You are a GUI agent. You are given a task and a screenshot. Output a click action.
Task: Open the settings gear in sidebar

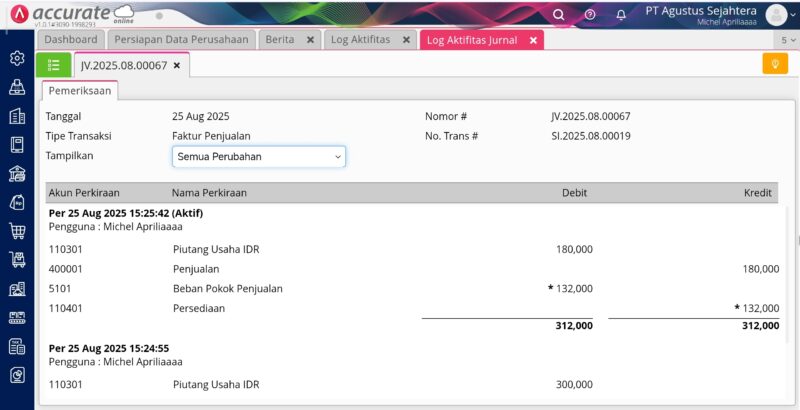click(17, 58)
